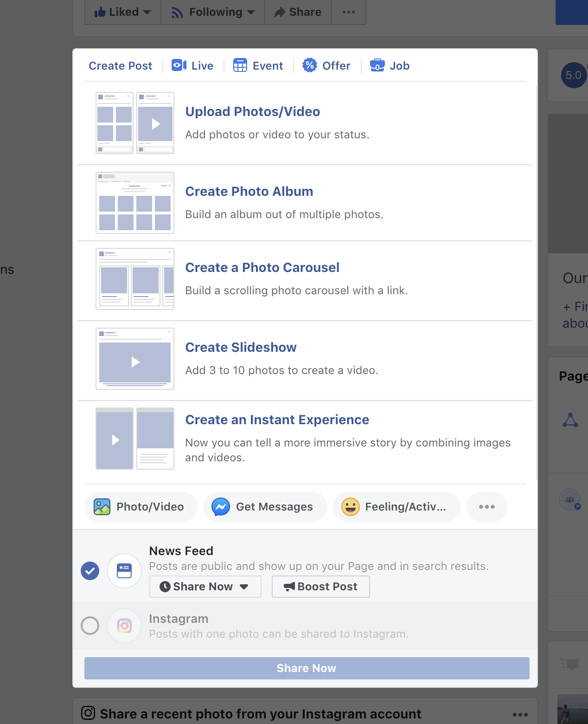The height and width of the screenshot is (724, 588).
Task: Click the Messenger icon in Get Messages
Action: click(221, 507)
